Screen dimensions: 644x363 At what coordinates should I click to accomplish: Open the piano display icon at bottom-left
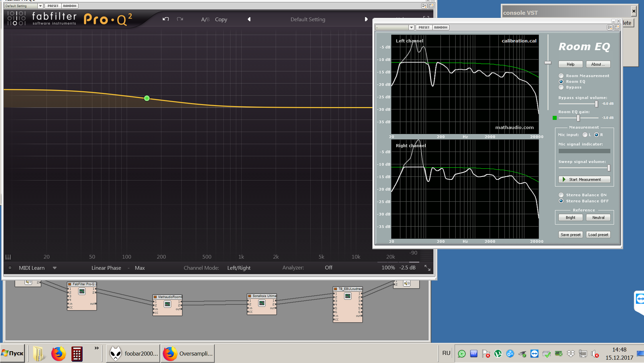(8, 257)
